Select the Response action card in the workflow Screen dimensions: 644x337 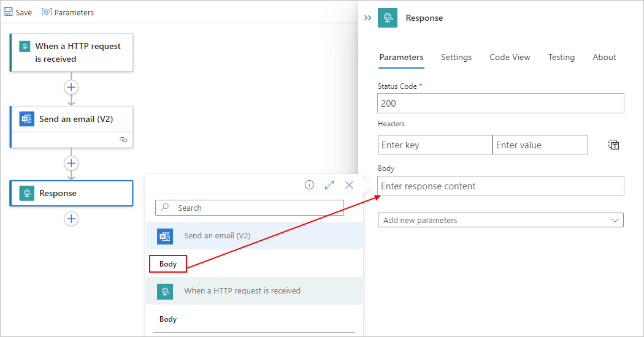coord(72,193)
